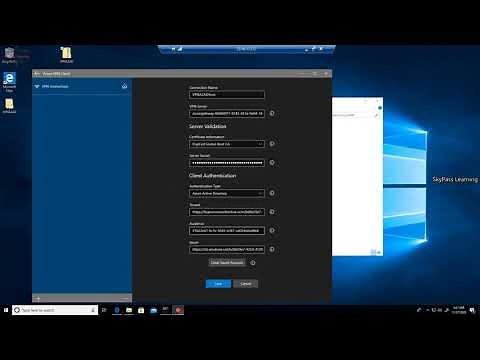Click the ellipsis at sidebar bottom
The image size is (480, 360).
pos(126,299)
